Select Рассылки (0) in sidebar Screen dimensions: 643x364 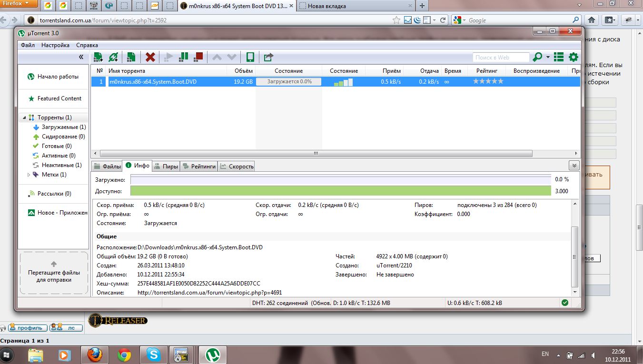pos(49,194)
